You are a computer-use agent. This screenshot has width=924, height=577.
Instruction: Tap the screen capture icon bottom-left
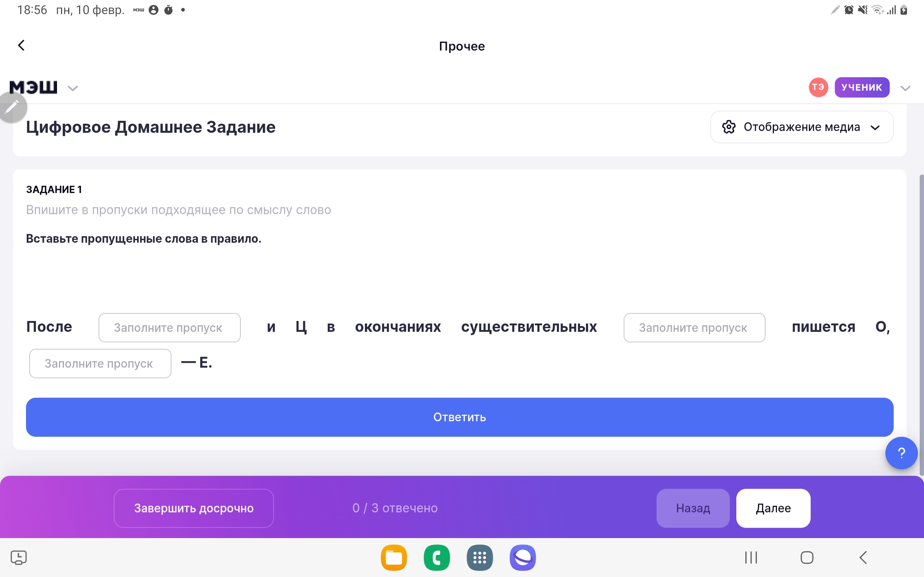[18, 558]
